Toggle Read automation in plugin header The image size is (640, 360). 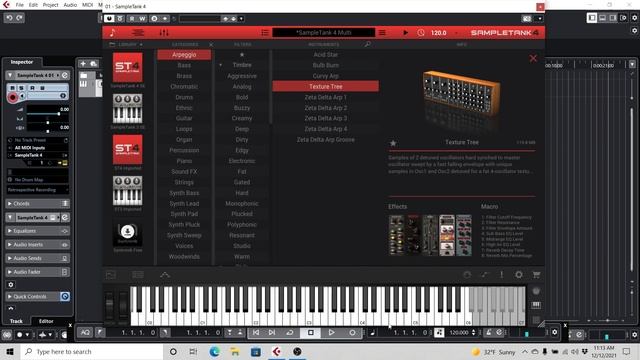coord(132,18)
